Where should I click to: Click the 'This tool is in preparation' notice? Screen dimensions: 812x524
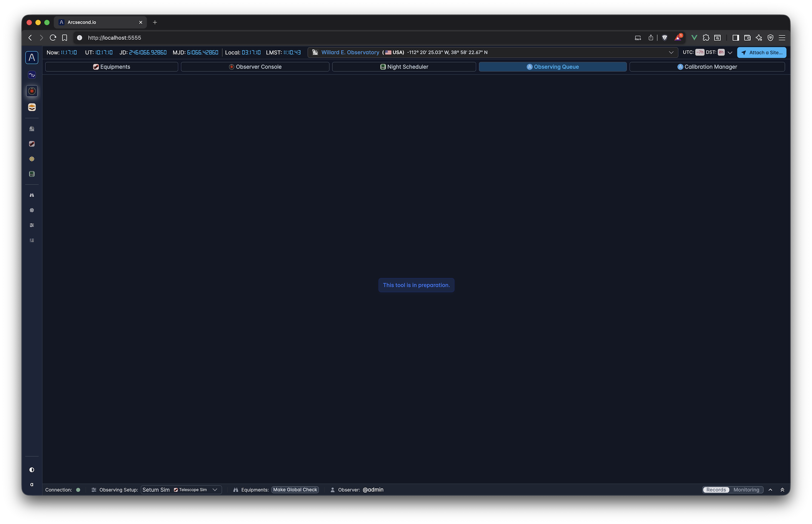(416, 285)
